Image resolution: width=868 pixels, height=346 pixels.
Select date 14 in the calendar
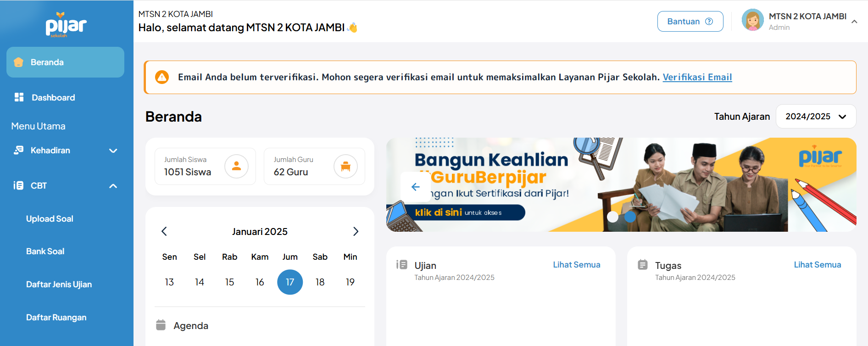point(200,282)
